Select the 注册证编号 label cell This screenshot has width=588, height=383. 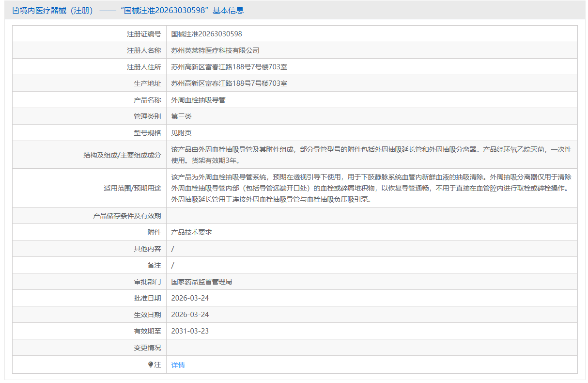coord(89,34)
